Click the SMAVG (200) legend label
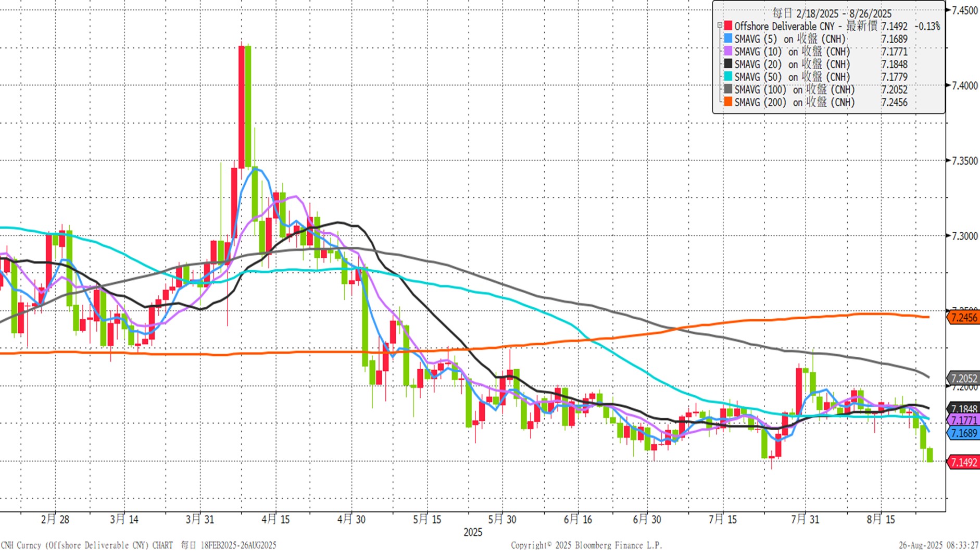The image size is (980, 551). [795, 103]
